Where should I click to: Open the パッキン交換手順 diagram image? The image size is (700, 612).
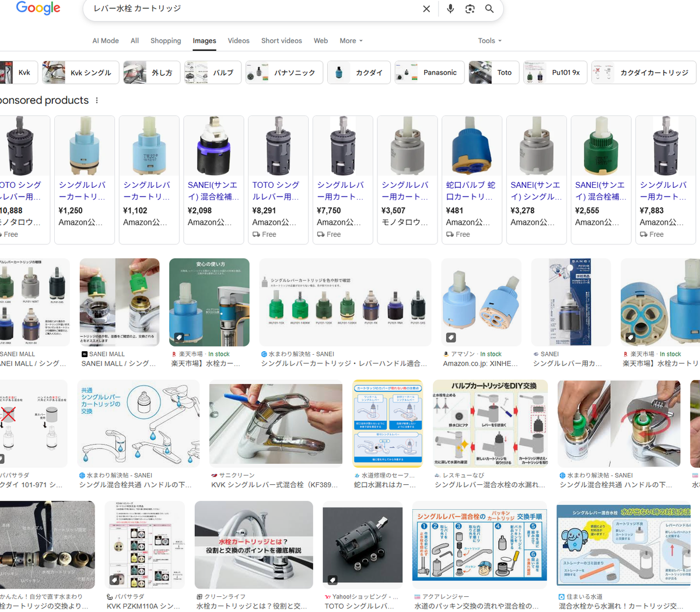480,545
